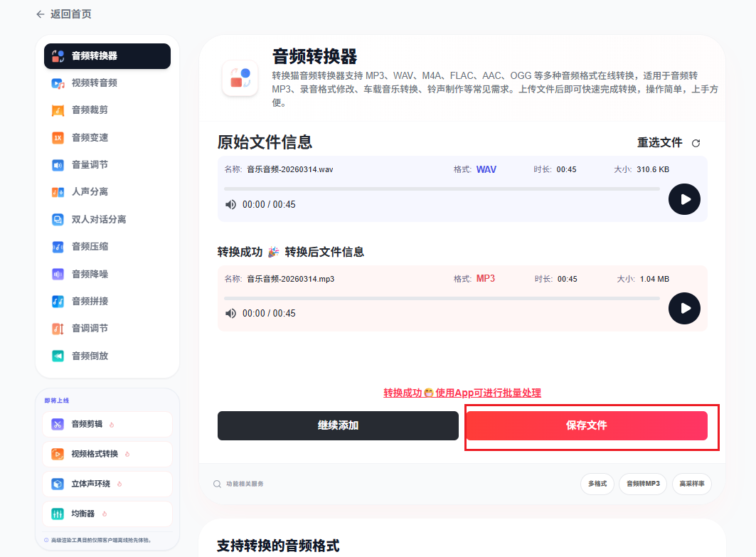Image resolution: width=756 pixels, height=557 pixels.
Task: Mute the original WAV file's volume
Action: [x=231, y=204]
